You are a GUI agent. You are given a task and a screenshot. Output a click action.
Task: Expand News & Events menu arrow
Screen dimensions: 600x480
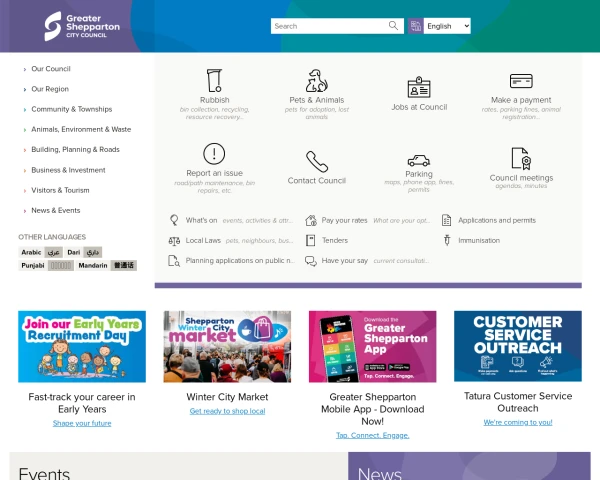coord(25,211)
